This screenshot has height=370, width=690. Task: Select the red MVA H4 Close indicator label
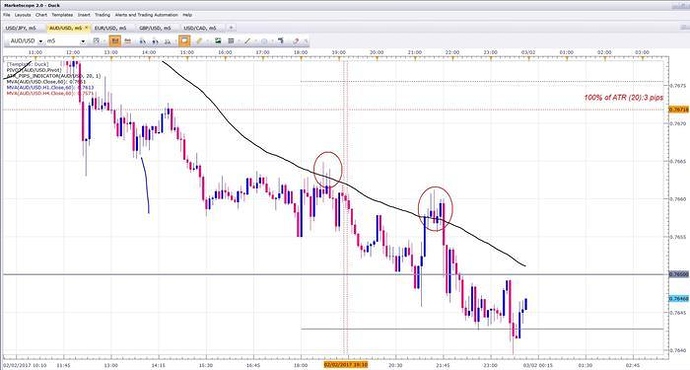point(50,93)
